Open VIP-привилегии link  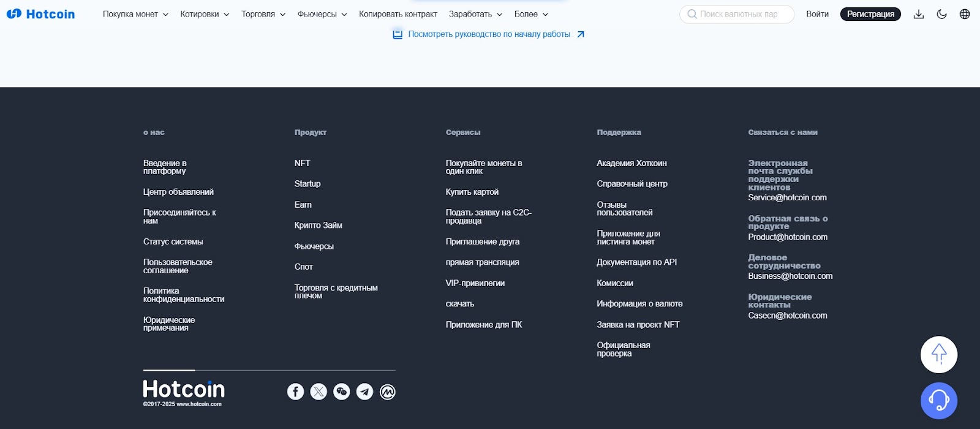point(475,283)
